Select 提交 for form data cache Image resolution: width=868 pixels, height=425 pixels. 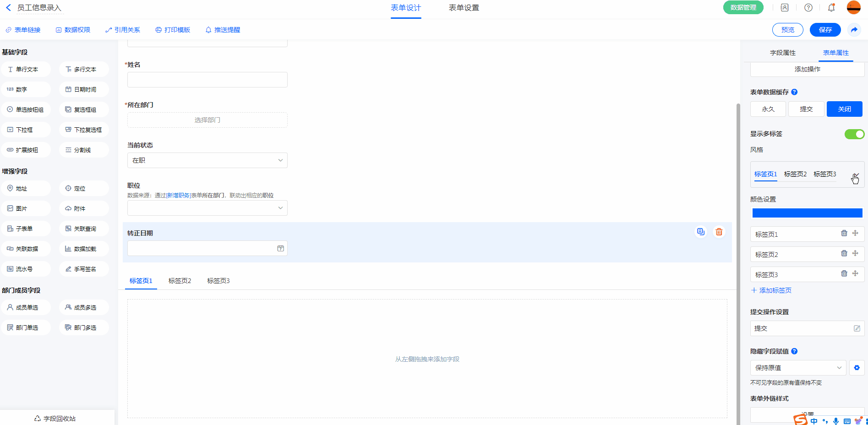click(806, 109)
